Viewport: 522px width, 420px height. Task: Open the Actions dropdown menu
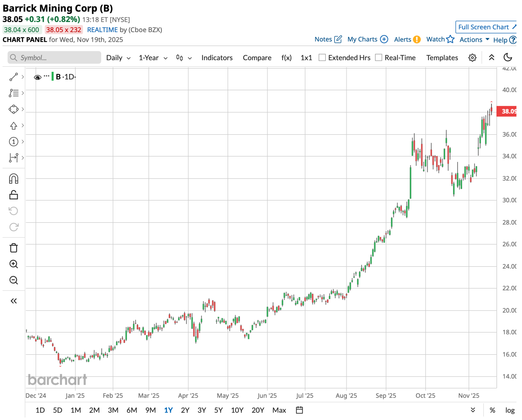(474, 40)
